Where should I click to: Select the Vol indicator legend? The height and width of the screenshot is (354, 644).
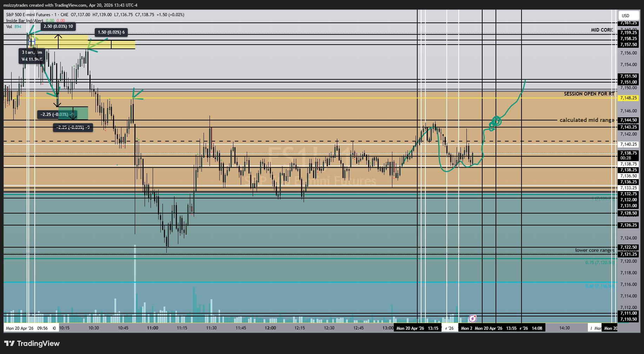[9, 27]
